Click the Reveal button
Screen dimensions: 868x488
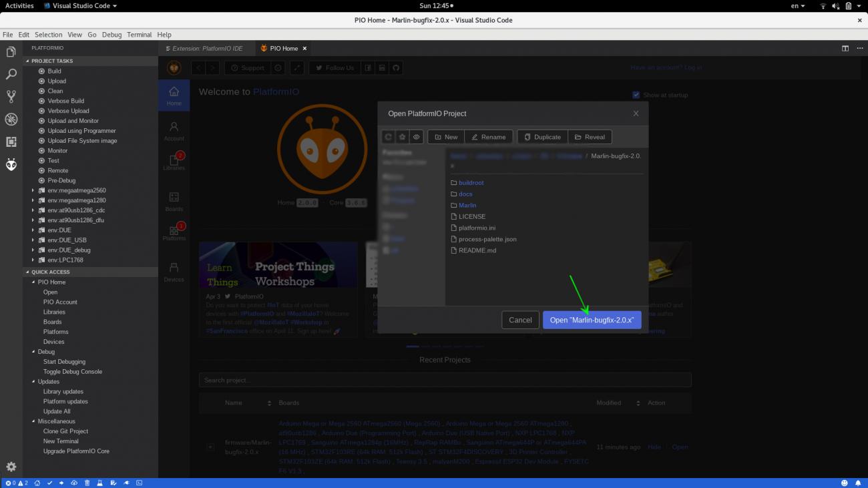[590, 137]
